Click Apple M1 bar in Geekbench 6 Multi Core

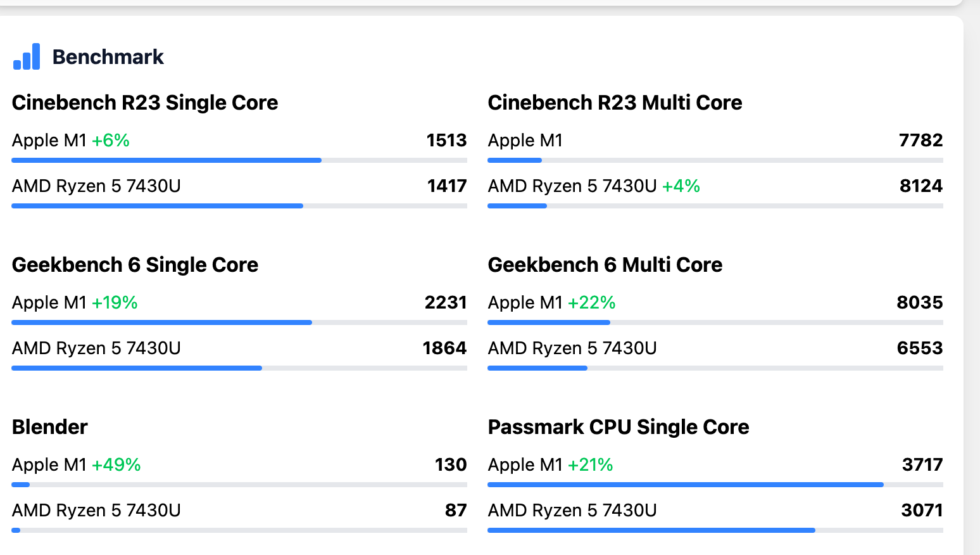coord(548,322)
